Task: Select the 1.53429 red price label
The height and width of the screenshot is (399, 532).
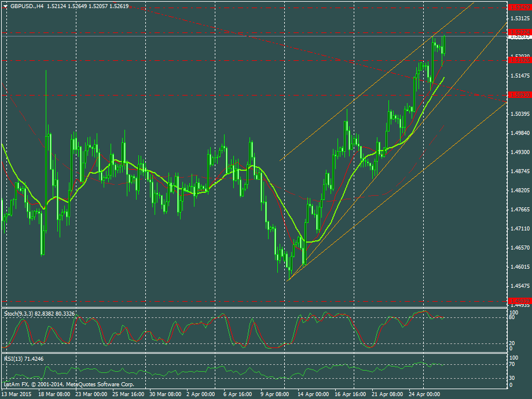Action: pos(519,7)
